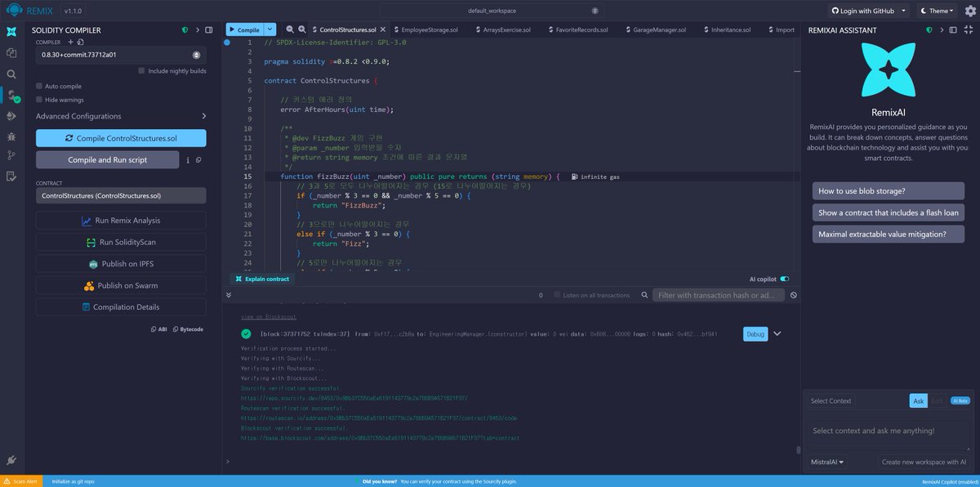Image resolution: width=980 pixels, height=487 pixels.
Task: Open the File Explorer sidebar icon
Action: 11,52
